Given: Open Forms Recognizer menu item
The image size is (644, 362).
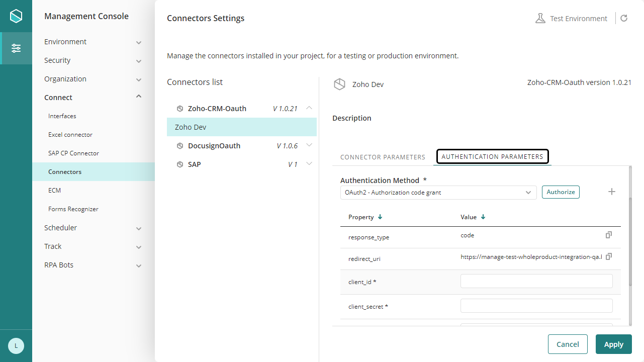Looking at the screenshot, I should coord(73,209).
